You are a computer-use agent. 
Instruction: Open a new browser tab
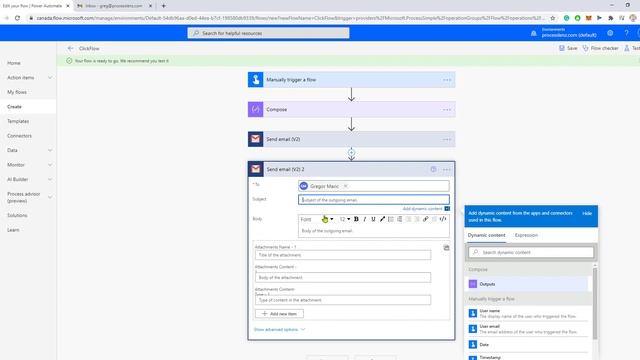(x=163, y=6)
